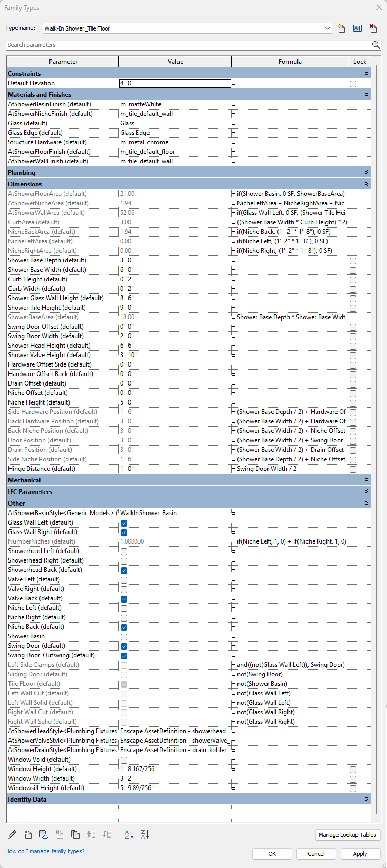Click the Lock column header
This screenshot has width=387, height=868.
360,62
